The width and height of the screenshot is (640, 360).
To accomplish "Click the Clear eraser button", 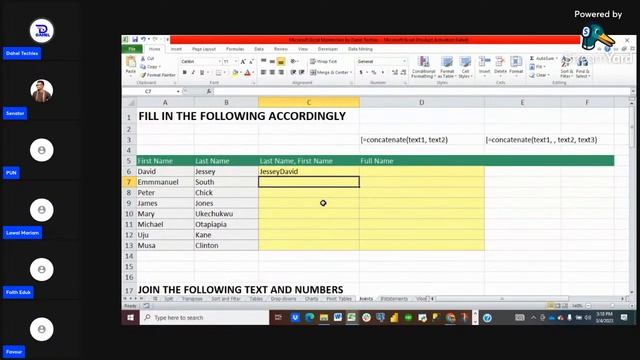I will (x=539, y=76).
